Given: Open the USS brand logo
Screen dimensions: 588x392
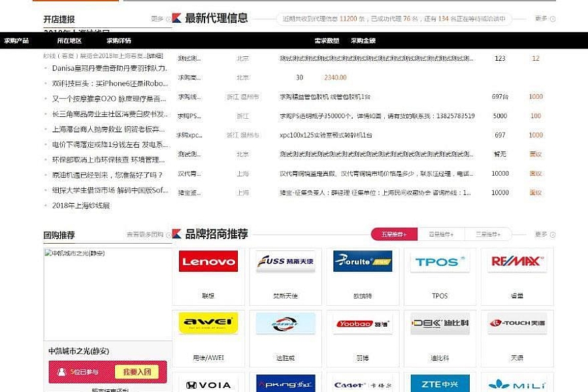Looking at the screenshot, I should (x=286, y=261).
